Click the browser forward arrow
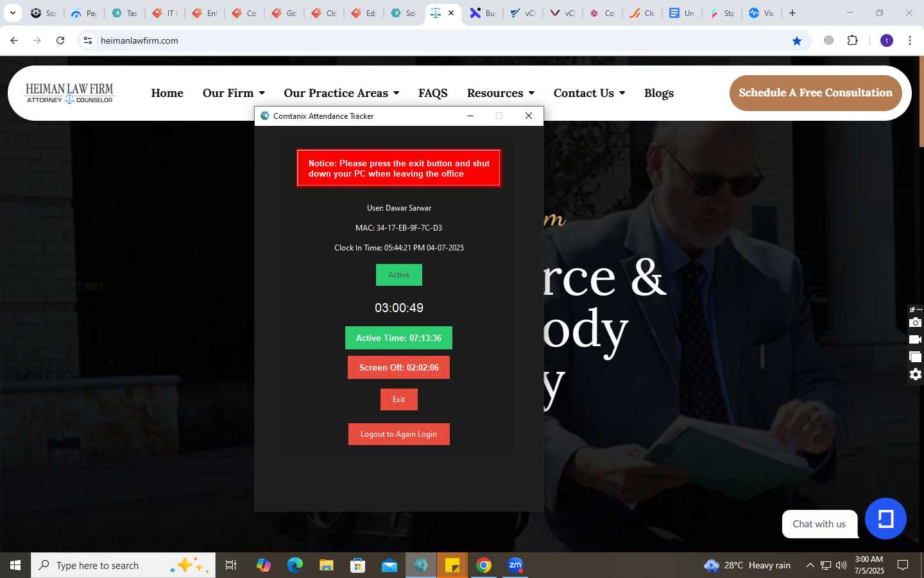The width and height of the screenshot is (924, 578). (x=37, y=40)
